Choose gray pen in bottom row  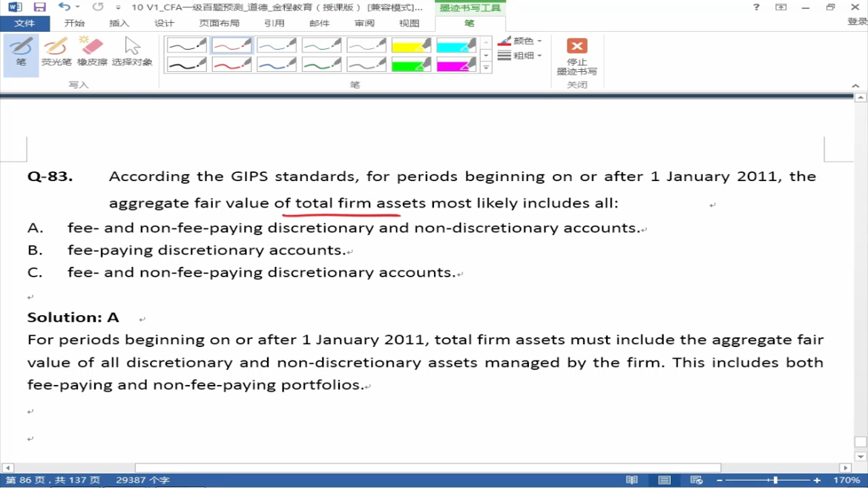click(x=366, y=65)
